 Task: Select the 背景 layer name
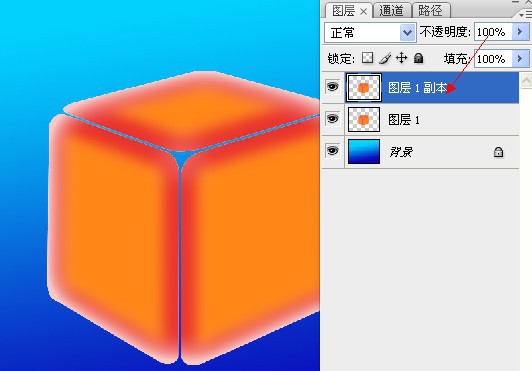tap(401, 152)
